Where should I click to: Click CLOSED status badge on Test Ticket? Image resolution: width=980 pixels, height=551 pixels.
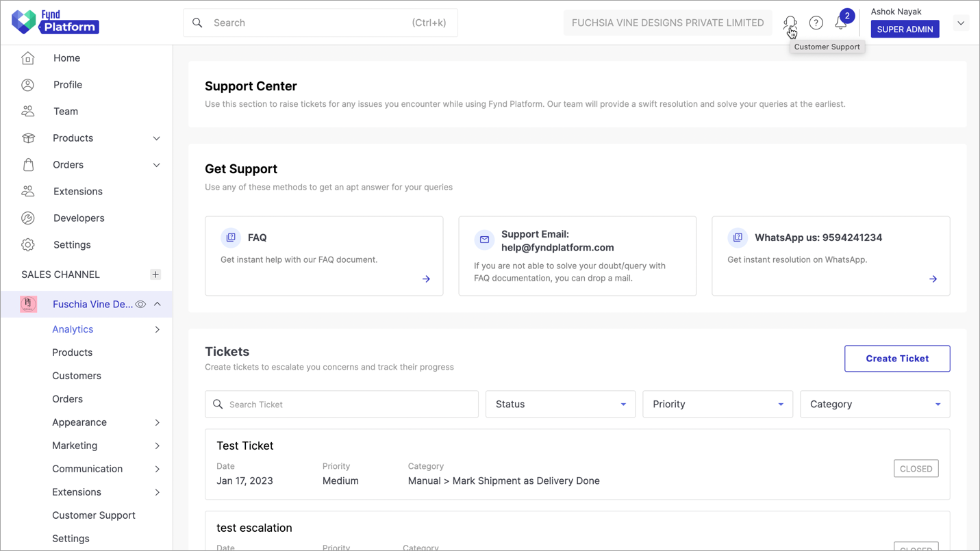[x=916, y=469]
